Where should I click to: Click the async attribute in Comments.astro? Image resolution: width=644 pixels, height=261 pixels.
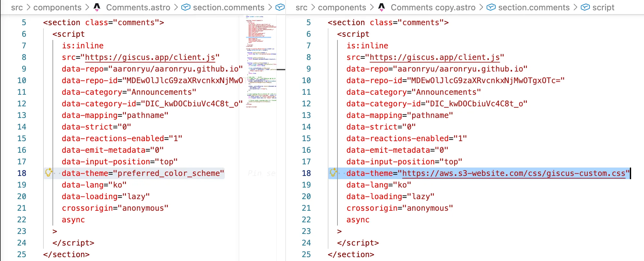[x=73, y=220]
